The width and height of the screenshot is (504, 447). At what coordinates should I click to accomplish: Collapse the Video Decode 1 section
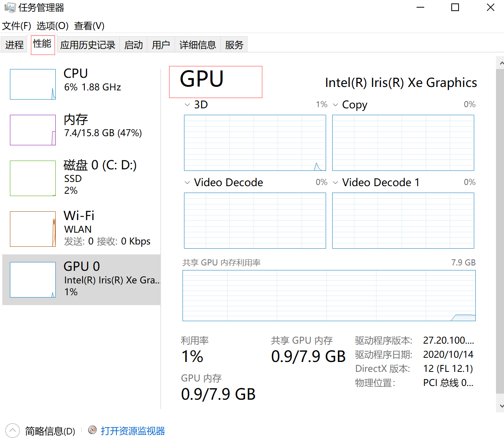coord(336,182)
